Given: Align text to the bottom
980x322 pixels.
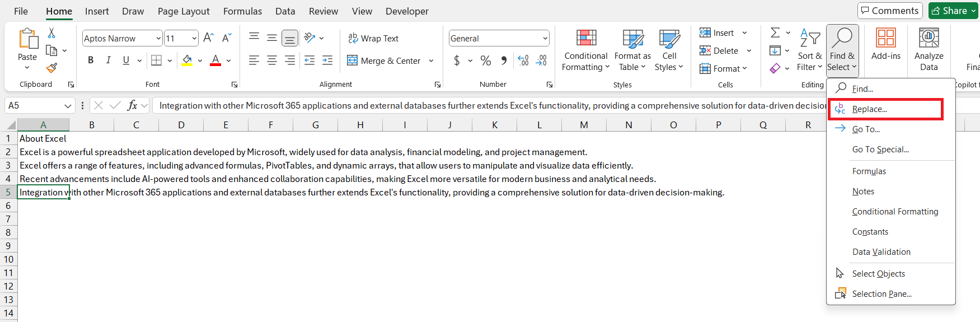Looking at the screenshot, I should coord(290,38).
